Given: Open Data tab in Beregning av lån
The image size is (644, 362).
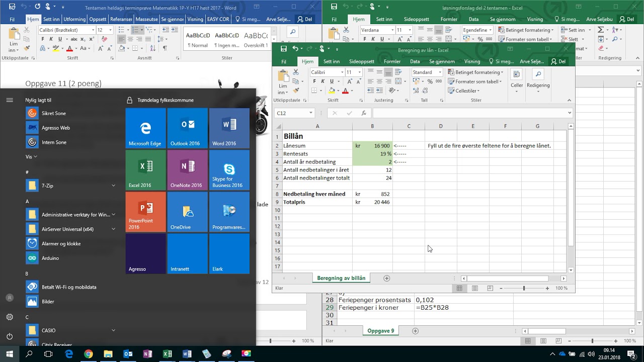Looking at the screenshot, I should pos(415,61).
